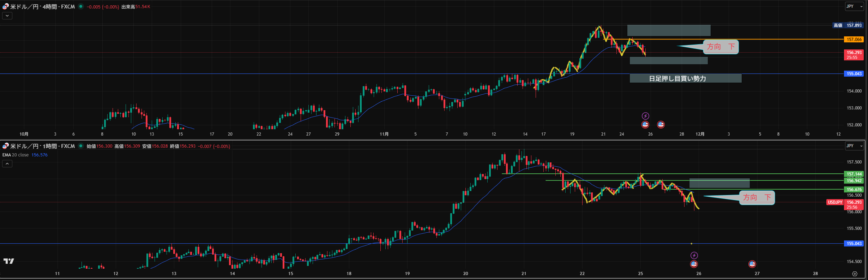Screen dimensions: 868x280
Task: Click the US flag icon below the 1-hour chart's lightning icon
Action: [694, 264]
